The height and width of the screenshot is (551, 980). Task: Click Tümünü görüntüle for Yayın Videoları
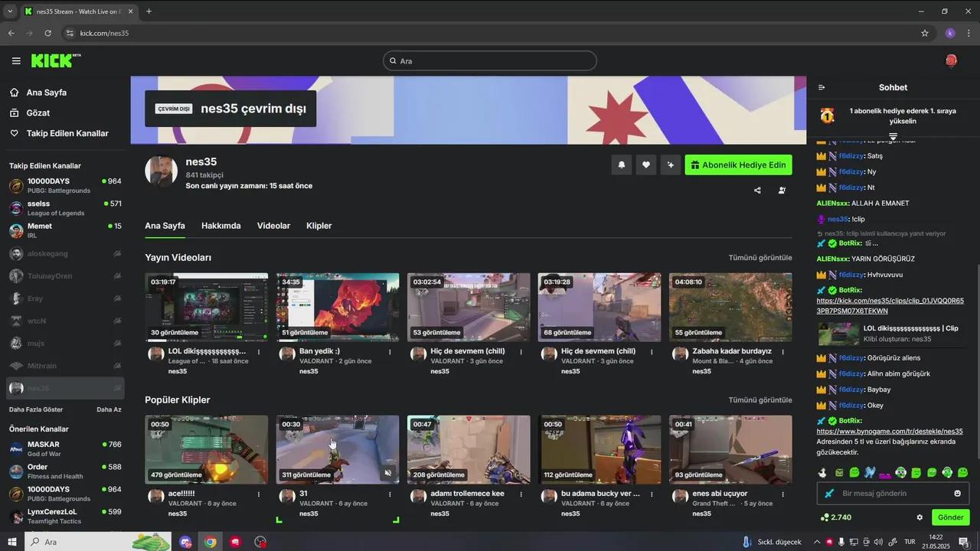(760, 258)
